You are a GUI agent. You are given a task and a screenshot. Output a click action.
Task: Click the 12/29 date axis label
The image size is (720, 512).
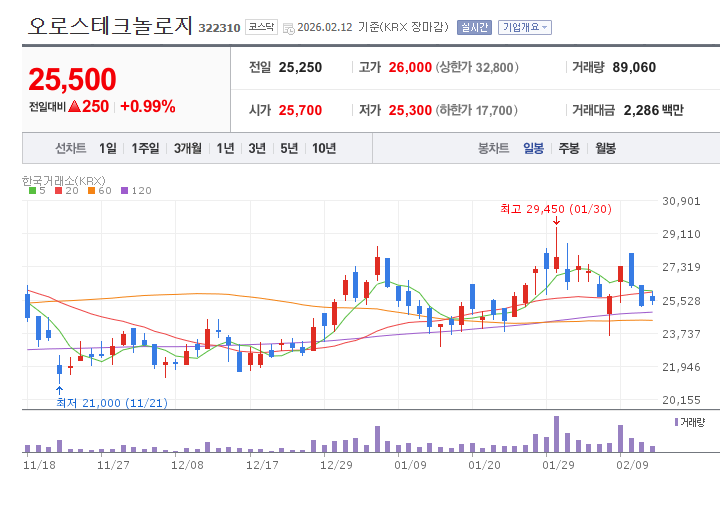[x=336, y=465]
